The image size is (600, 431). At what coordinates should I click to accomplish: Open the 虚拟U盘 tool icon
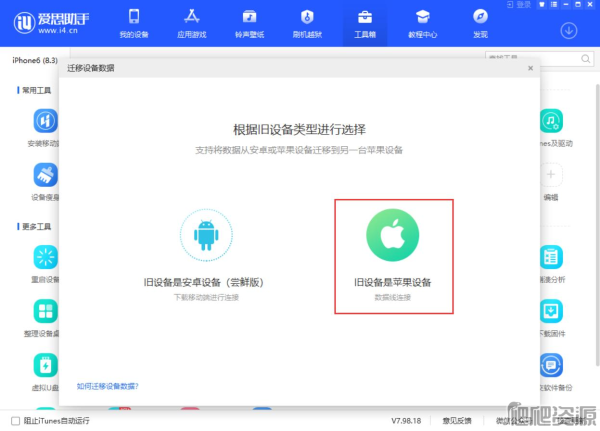pyautogui.click(x=46, y=365)
